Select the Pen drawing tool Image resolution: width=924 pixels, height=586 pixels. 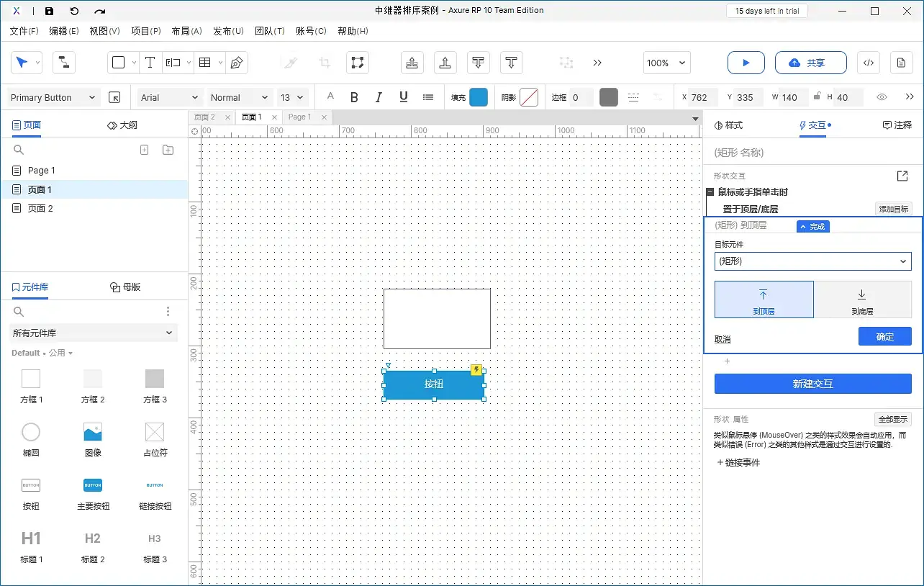(236, 63)
